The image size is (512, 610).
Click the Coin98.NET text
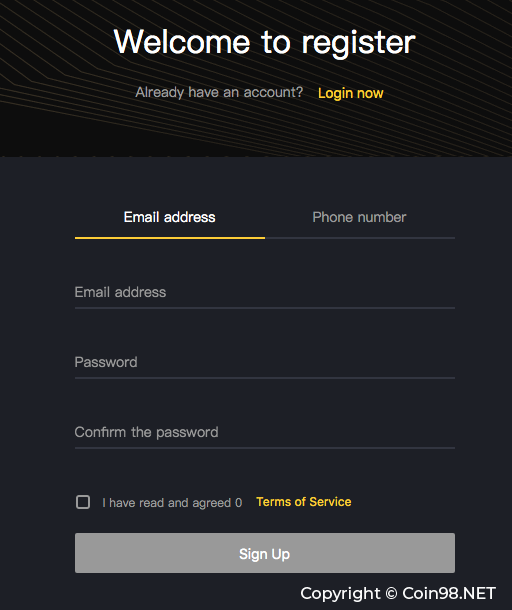(449, 593)
